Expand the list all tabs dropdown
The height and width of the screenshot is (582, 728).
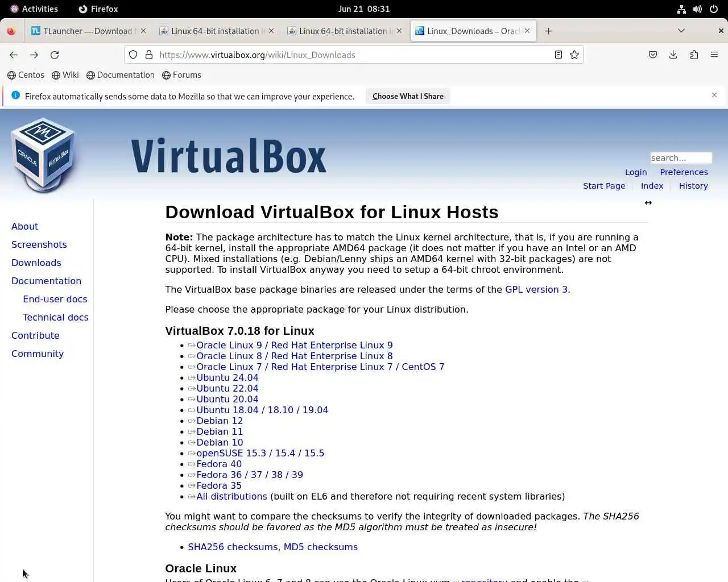tap(681, 31)
